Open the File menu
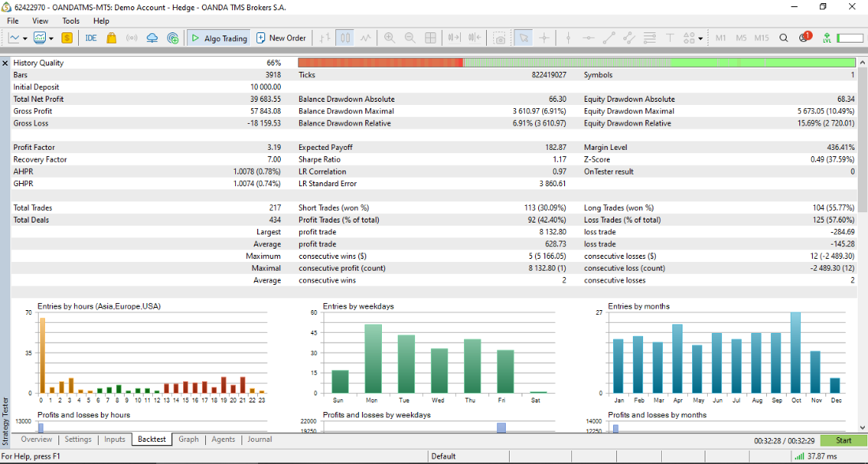This screenshot has height=464, width=868. coord(13,21)
